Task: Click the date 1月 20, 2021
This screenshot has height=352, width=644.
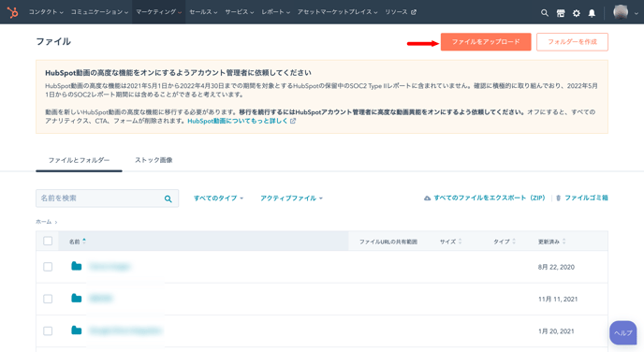Action: coord(556,331)
